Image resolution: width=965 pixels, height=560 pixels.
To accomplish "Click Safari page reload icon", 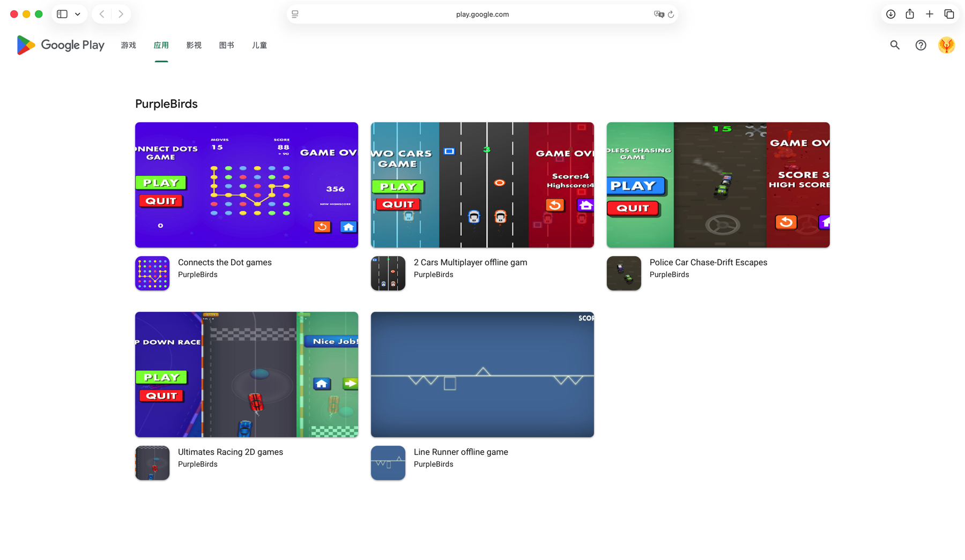I will pos(671,14).
